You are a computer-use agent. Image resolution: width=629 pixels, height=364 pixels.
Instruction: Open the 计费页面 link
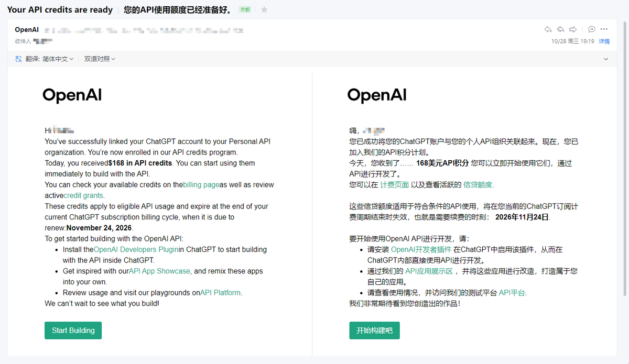pyautogui.click(x=395, y=184)
